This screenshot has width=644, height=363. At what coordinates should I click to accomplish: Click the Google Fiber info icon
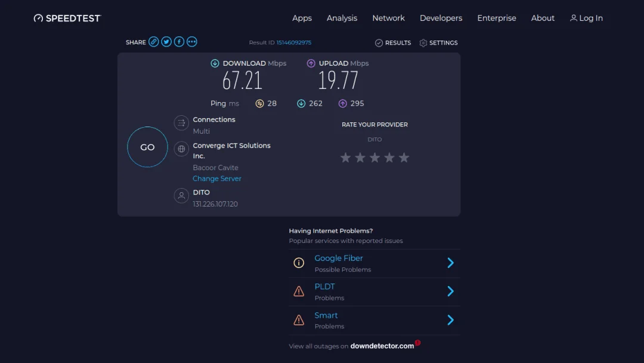click(299, 263)
